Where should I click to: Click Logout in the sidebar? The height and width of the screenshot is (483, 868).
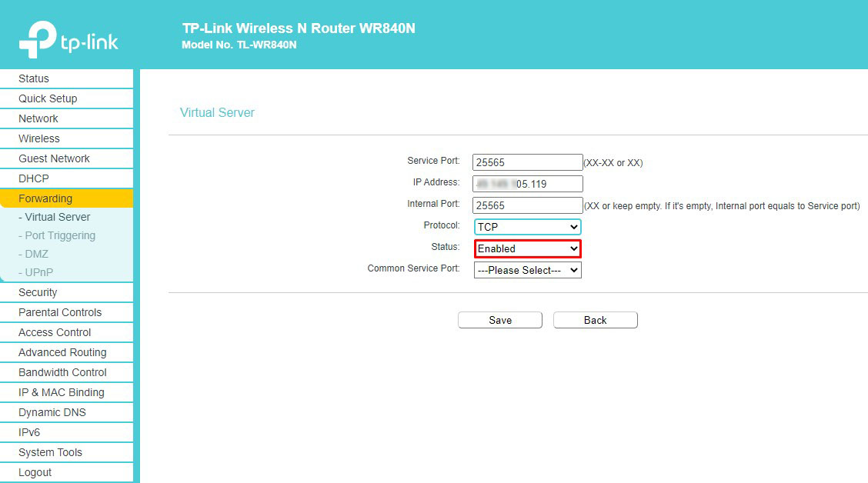click(66, 472)
